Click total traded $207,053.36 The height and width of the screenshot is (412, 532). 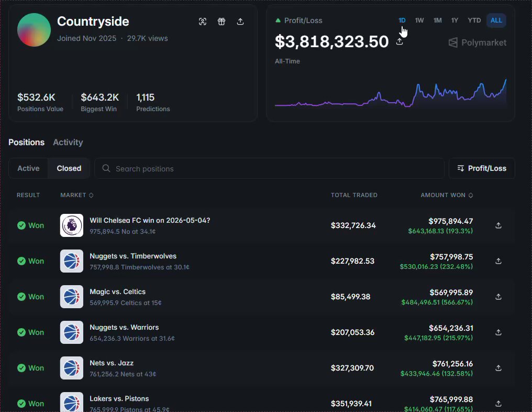point(352,332)
